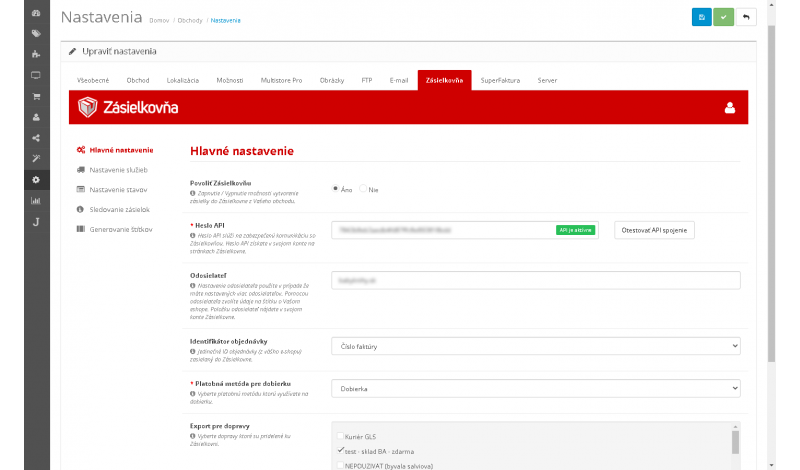This screenshot has width=800, height=470.
Task: Open the Journal J icon in sidebar
Action: coord(36,222)
